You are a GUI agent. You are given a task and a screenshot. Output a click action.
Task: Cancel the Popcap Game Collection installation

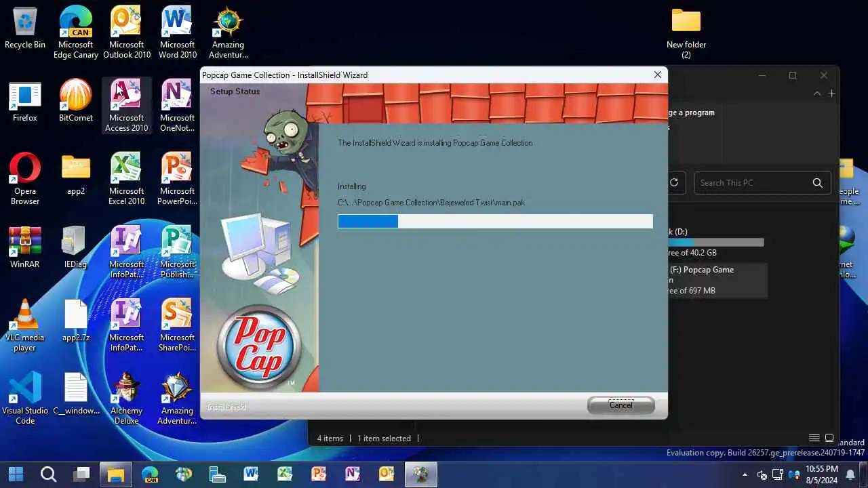[620, 405]
